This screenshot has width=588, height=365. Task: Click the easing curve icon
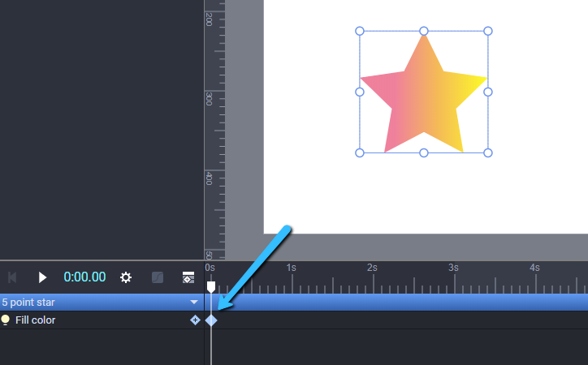pos(158,277)
